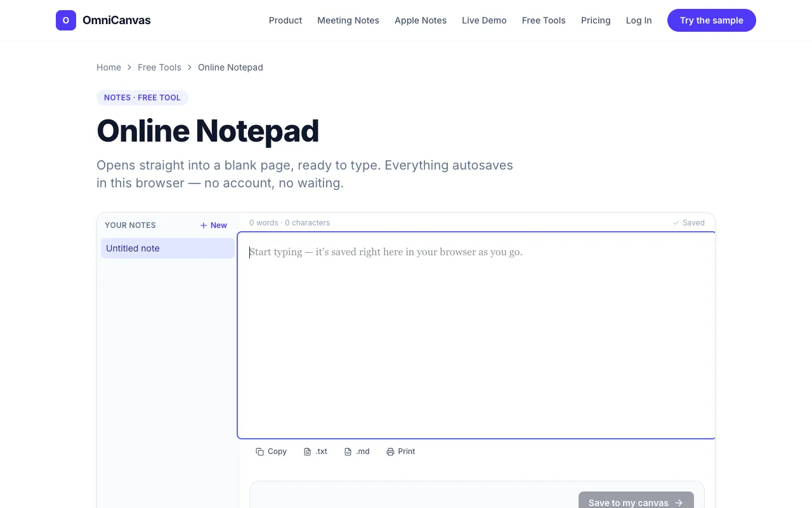Image resolution: width=812 pixels, height=508 pixels.
Task: Create a New note
Action: pos(214,225)
